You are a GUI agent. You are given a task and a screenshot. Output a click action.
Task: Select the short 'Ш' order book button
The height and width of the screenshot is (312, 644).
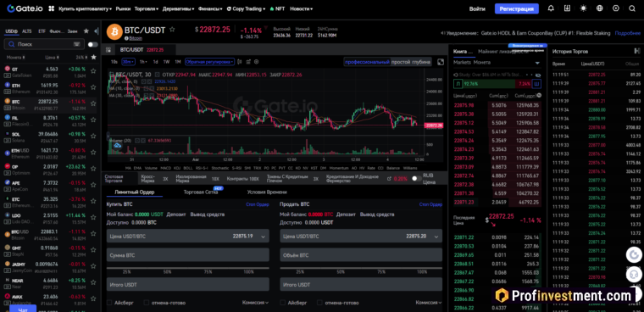pos(536,84)
